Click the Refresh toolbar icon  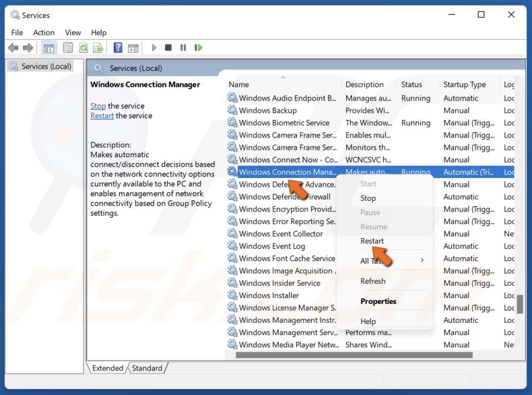pyautogui.click(x=83, y=48)
